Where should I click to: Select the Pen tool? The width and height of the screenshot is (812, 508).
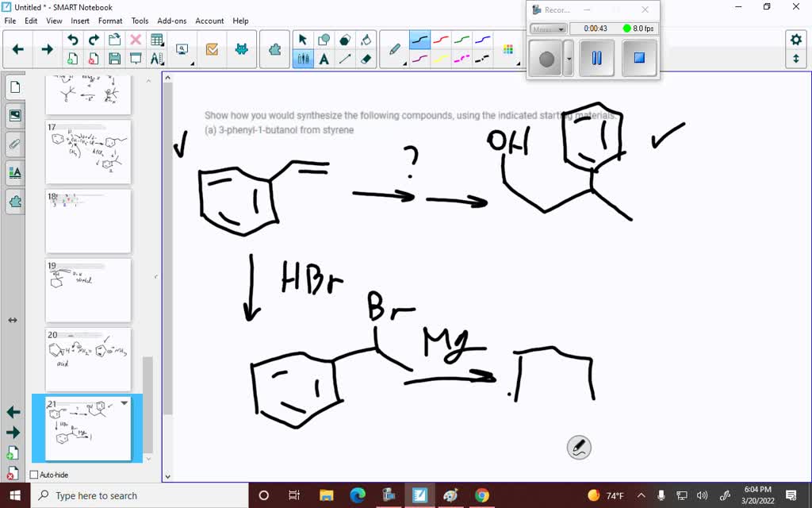[396, 49]
